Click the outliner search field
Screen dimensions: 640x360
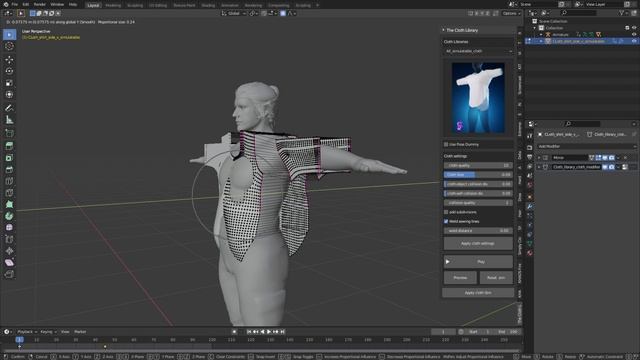tap(579, 13)
